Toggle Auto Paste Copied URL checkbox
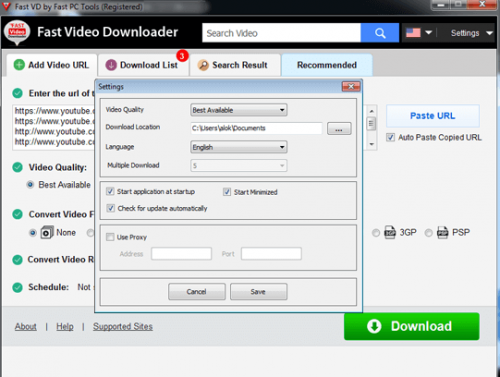 click(x=390, y=137)
